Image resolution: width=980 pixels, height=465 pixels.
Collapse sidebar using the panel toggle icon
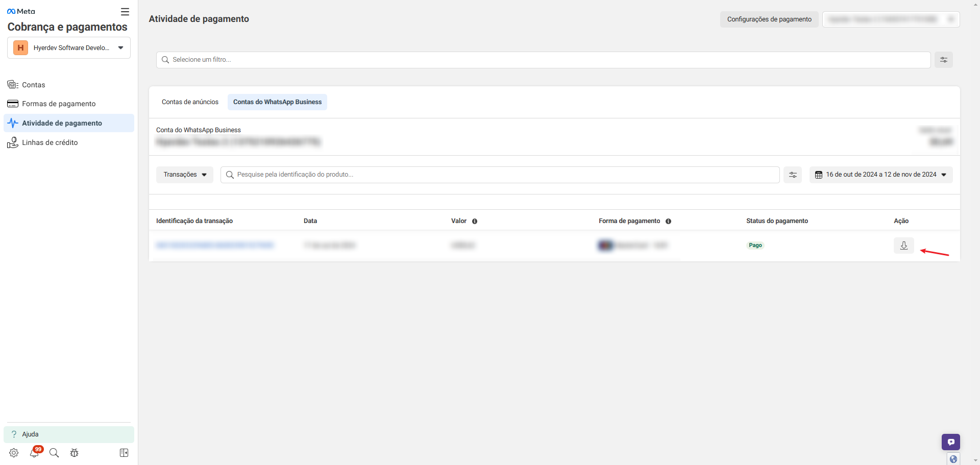pos(124,453)
